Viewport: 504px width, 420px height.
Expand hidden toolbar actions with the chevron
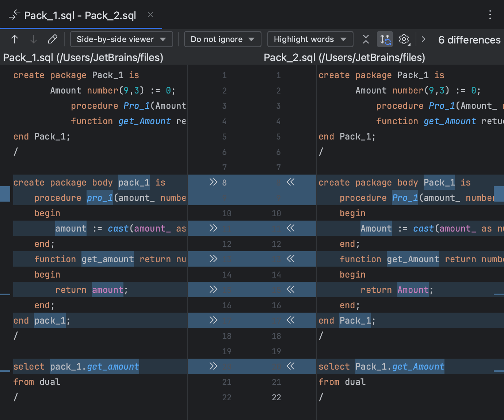(x=423, y=39)
